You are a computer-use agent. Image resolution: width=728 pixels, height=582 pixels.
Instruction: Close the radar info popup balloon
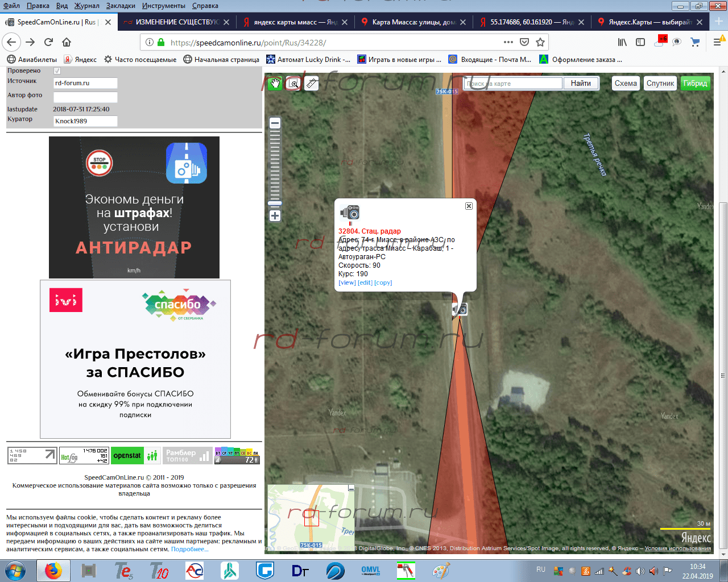[469, 206]
